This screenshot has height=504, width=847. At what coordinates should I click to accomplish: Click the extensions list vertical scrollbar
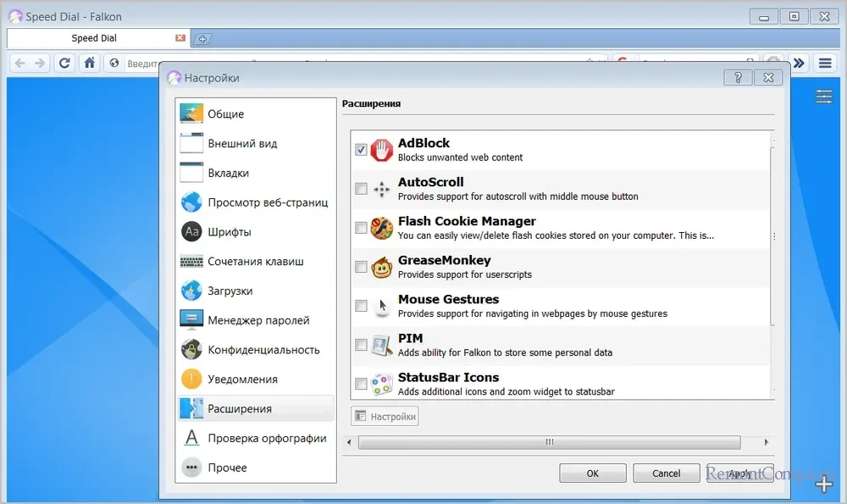[773, 236]
